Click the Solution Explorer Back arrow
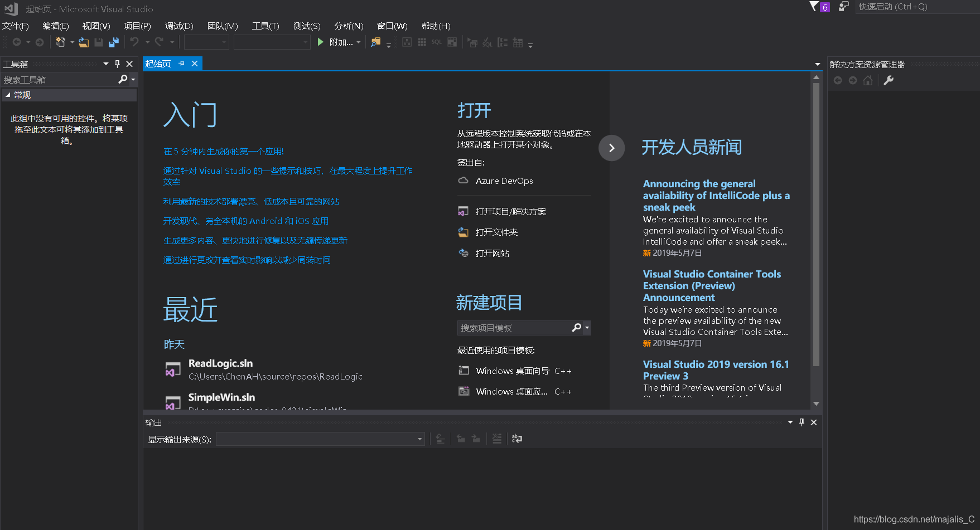Image resolution: width=980 pixels, height=530 pixels. [x=838, y=81]
